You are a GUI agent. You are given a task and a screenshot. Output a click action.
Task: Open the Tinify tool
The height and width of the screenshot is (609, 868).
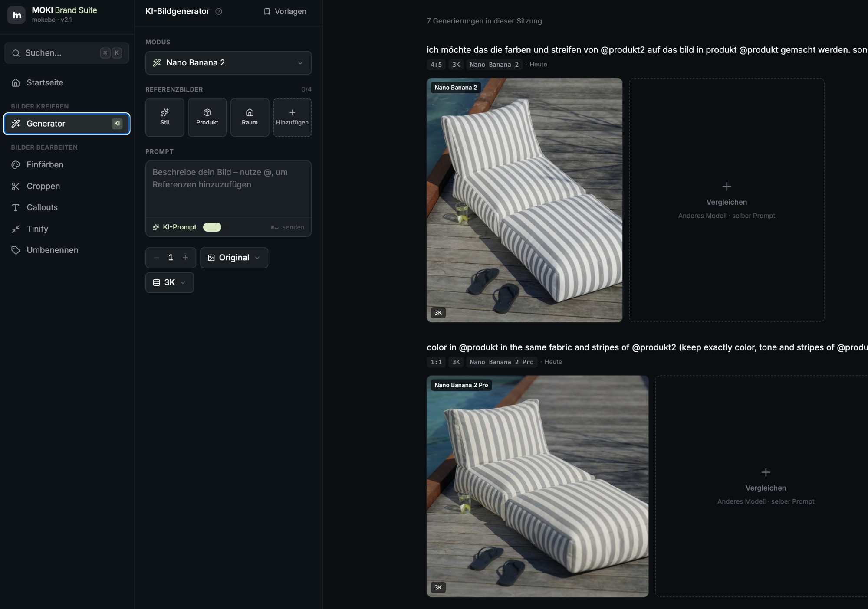click(67, 229)
